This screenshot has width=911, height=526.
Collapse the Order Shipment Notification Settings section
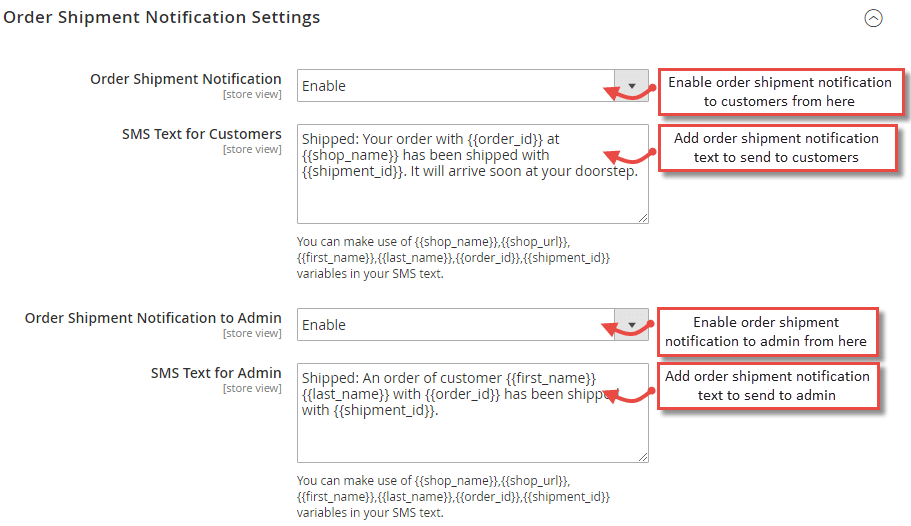click(873, 18)
